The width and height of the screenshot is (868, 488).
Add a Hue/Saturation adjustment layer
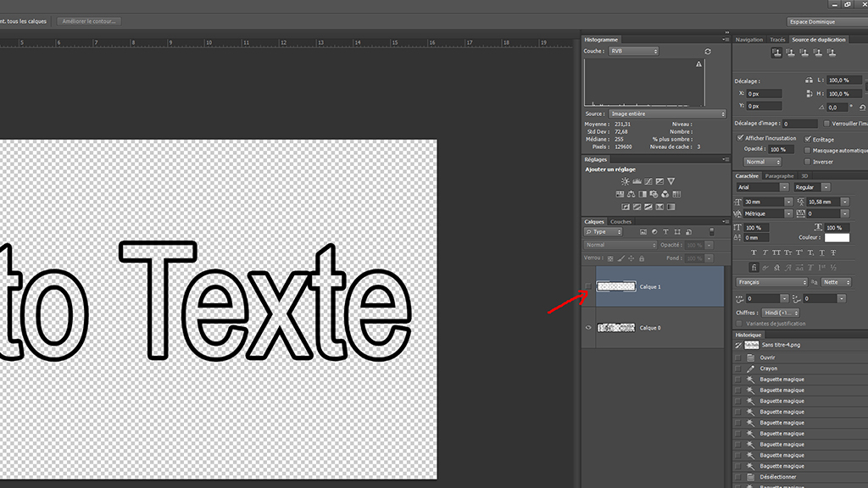tap(620, 194)
